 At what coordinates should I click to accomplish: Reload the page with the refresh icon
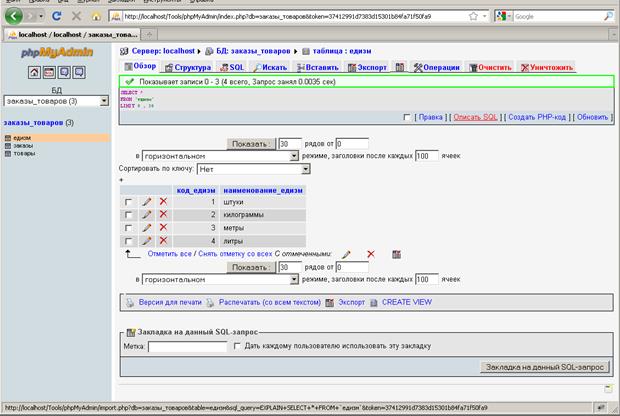point(57,16)
